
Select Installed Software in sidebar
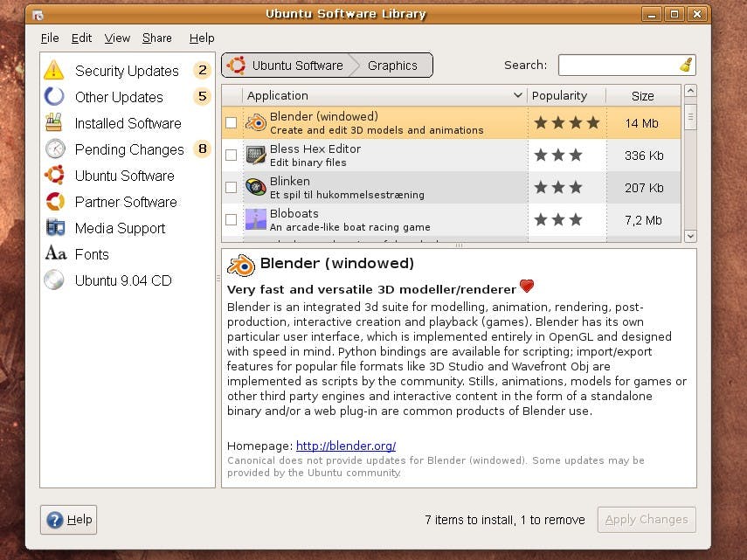pos(128,122)
